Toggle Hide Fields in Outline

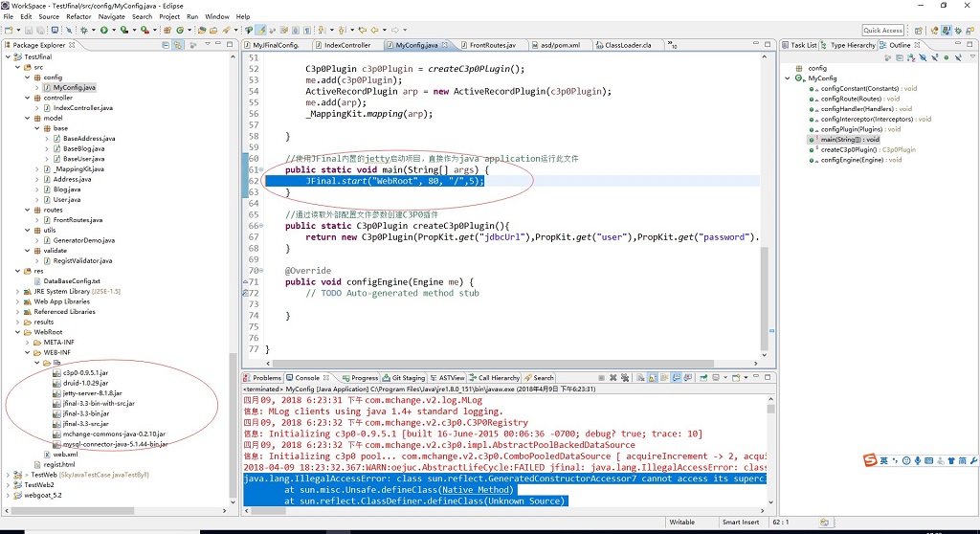pyautogui.click(x=924, y=57)
